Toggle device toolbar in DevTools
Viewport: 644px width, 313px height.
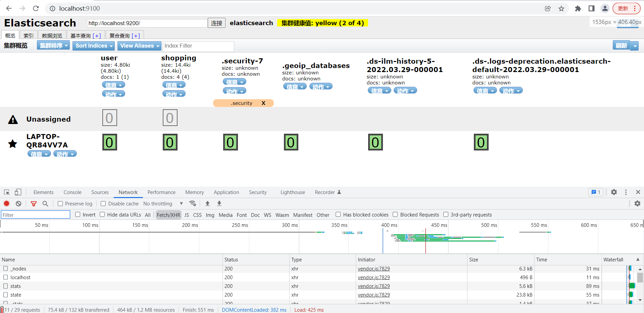18,192
